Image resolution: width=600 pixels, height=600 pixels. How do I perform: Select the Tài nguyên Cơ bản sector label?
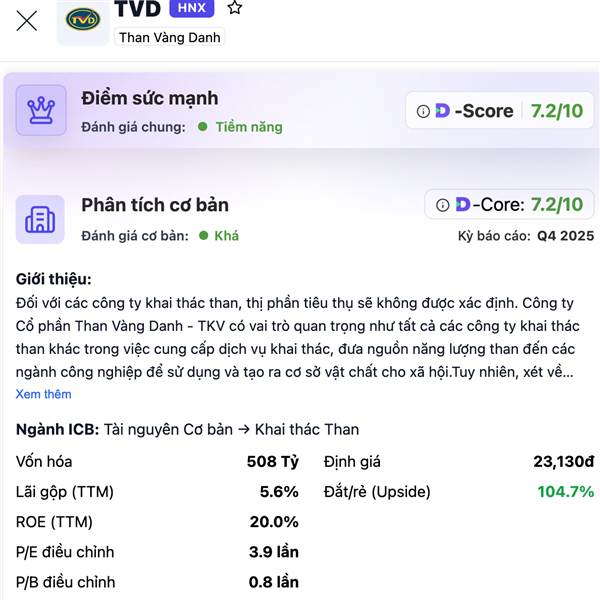coord(168,429)
